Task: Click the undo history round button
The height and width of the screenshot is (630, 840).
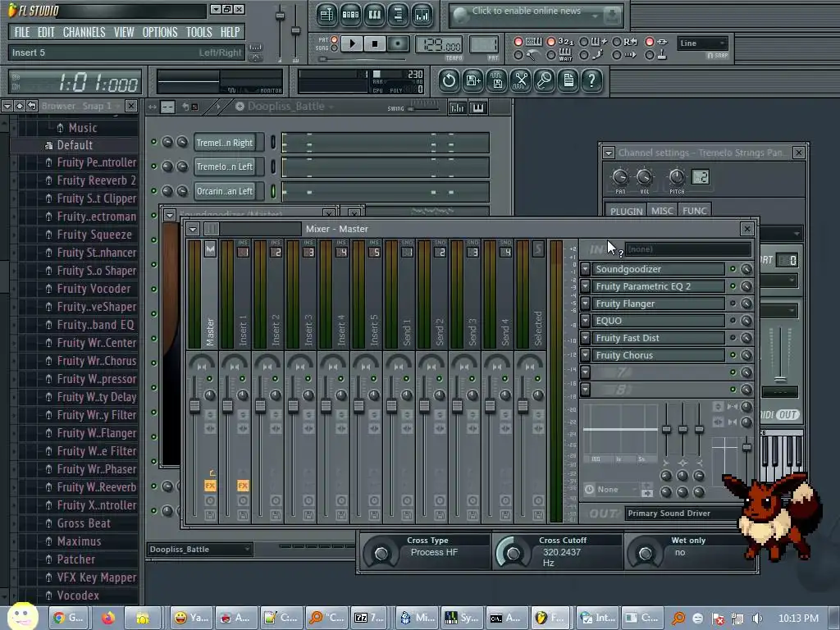Action: tap(449, 81)
